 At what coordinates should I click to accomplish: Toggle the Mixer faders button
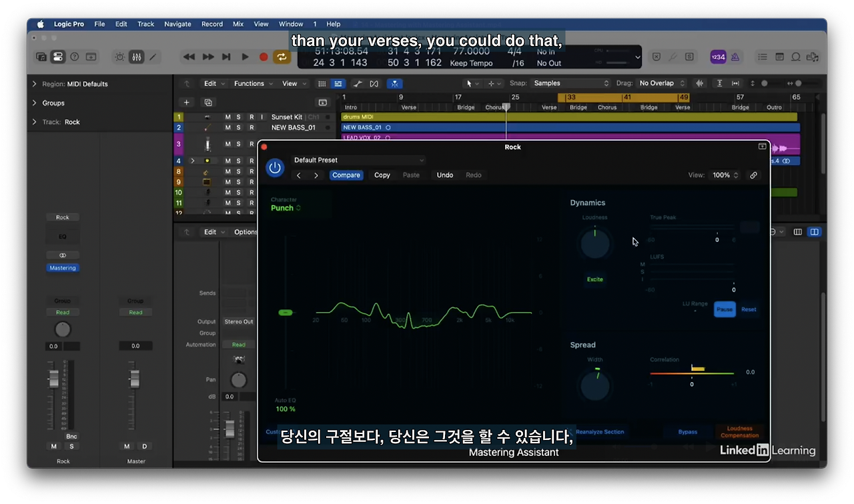point(136,57)
